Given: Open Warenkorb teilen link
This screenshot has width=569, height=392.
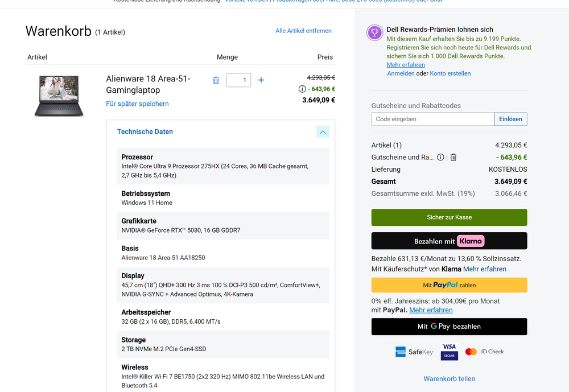Looking at the screenshot, I should (449, 378).
